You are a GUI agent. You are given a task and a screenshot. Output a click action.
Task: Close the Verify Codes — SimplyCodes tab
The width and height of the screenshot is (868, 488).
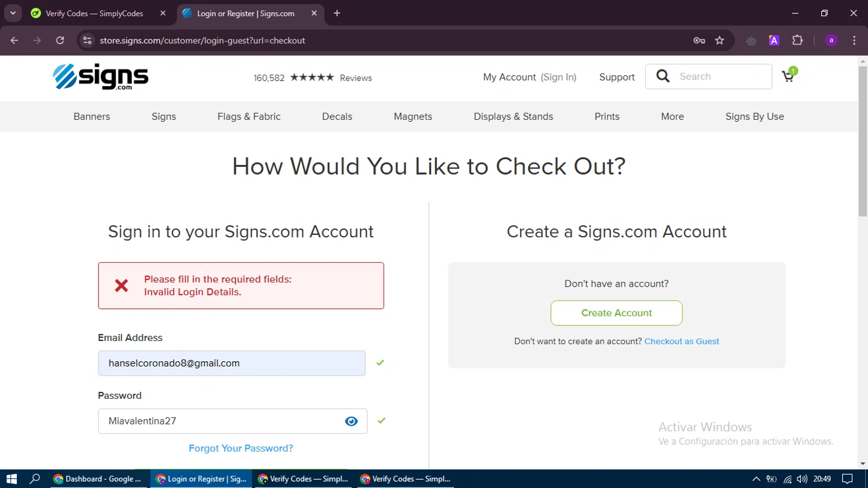(x=163, y=13)
